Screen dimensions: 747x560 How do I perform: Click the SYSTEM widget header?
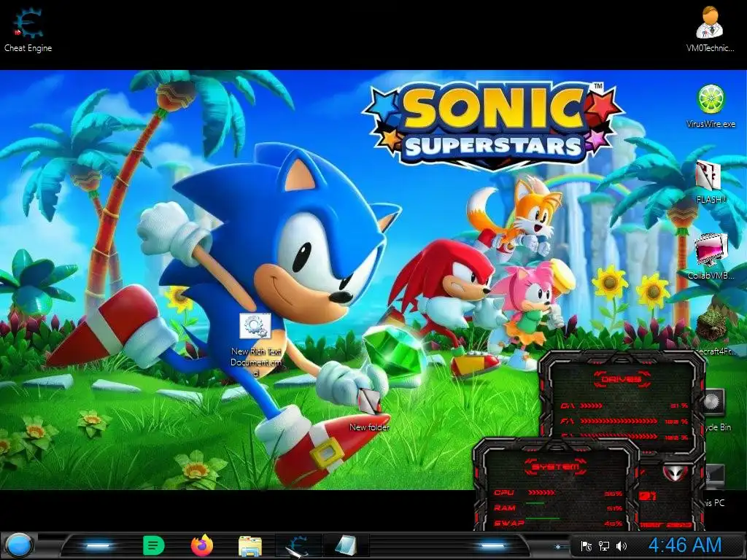pyautogui.click(x=555, y=467)
